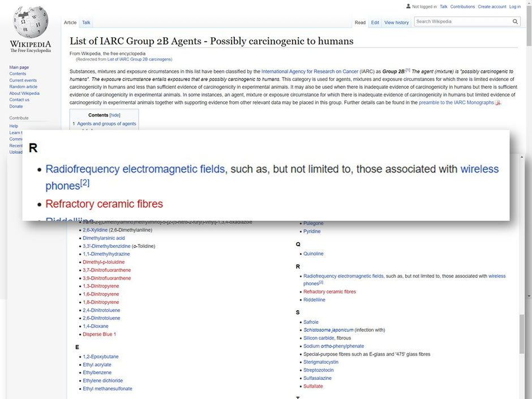Open About Wikipedia

24,93
